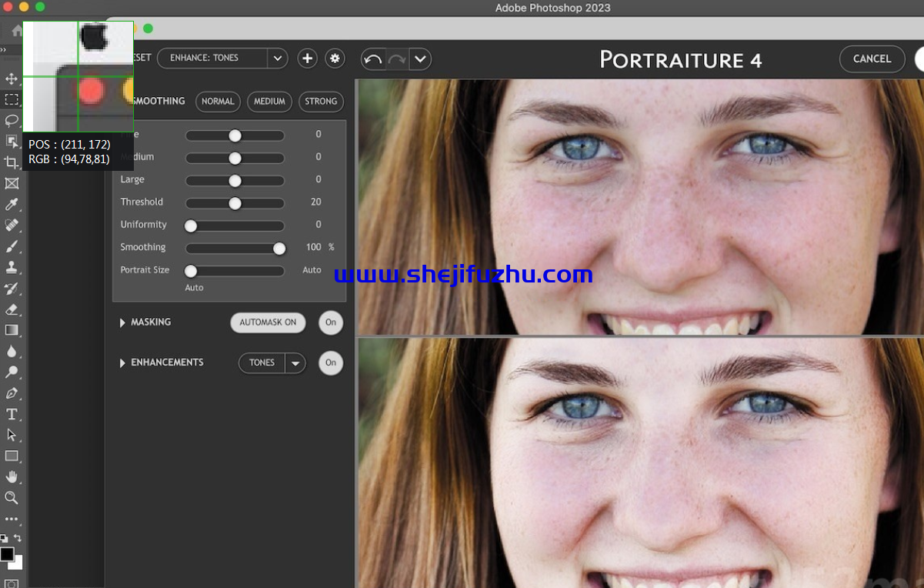This screenshot has width=924, height=588.
Task: Click the Smoothing percentage slider handle
Action: (x=279, y=249)
